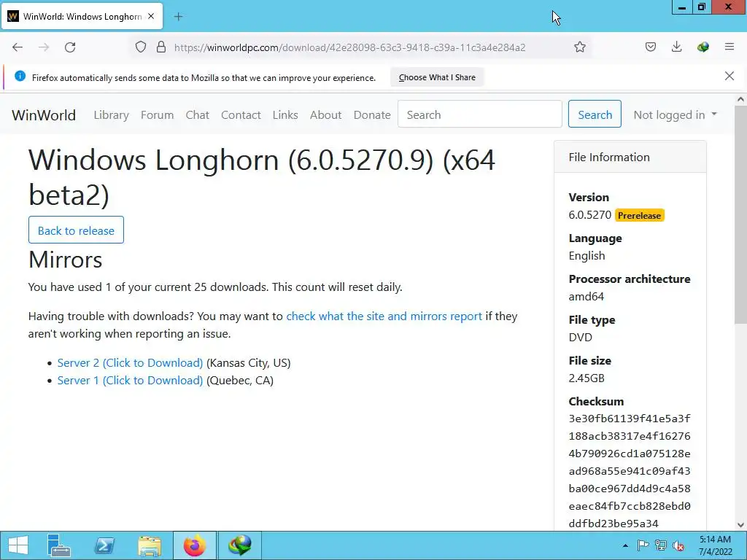The width and height of the screenshot is (747, 560).
Task: Open the Save to Pocket icon
Action: coord(651,47)
